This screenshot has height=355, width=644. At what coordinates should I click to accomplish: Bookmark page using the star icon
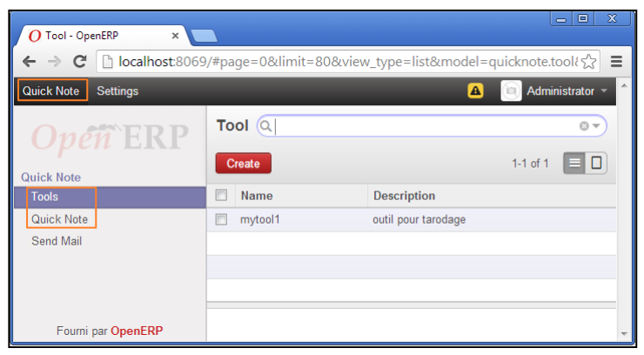coord(588,62)
